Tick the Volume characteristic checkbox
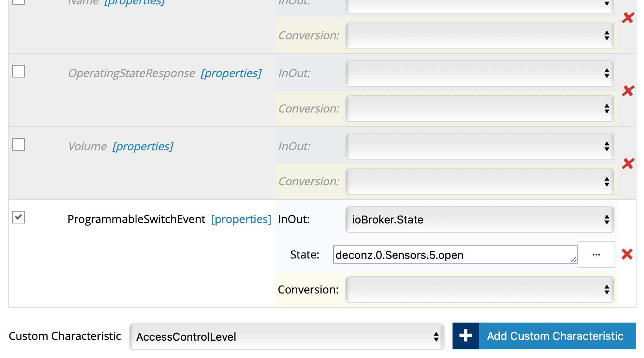This screenshot has width=644, height=358. [18, 144]
